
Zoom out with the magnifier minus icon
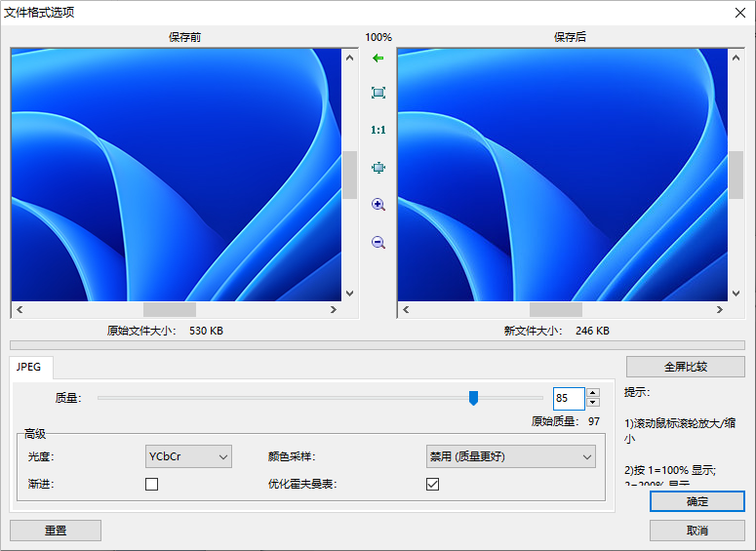point(378,242)
